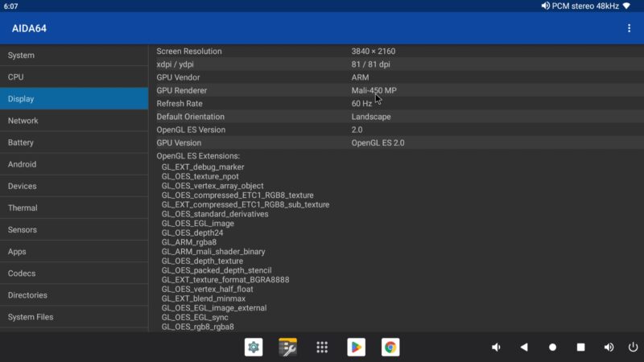Select GL_OES_rgb8_rgba8 entry
644x362 pixels.
pyautogui.click(x=197, y=327)
